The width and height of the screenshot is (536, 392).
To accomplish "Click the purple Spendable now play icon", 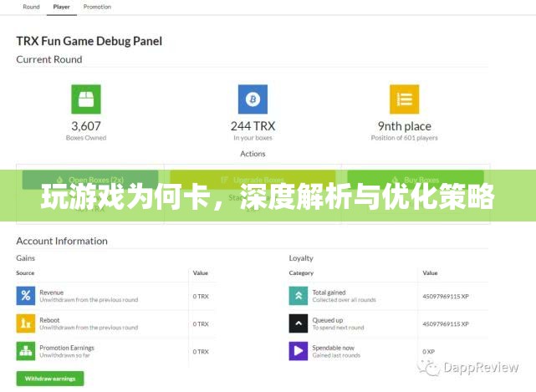I will click(299, 351).
